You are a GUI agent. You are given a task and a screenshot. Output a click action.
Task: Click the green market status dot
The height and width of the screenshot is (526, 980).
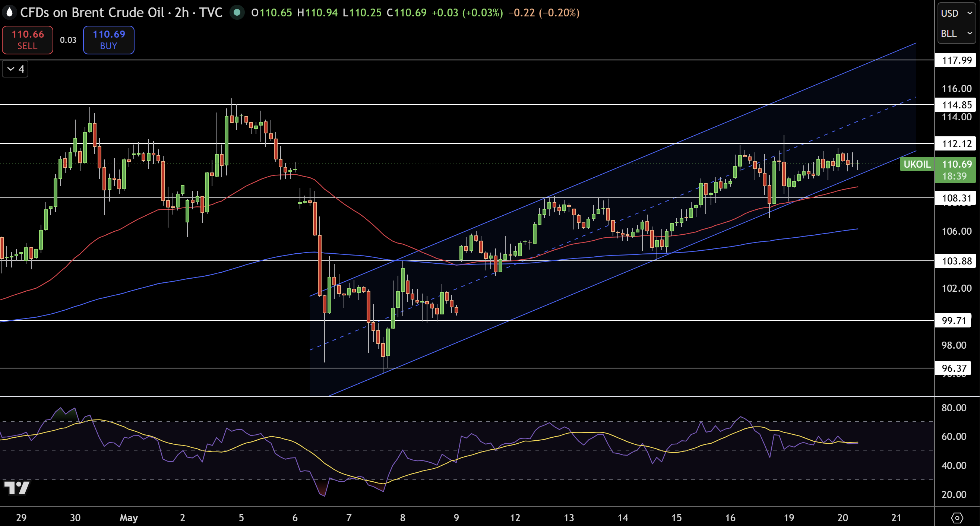coord(237,13)
